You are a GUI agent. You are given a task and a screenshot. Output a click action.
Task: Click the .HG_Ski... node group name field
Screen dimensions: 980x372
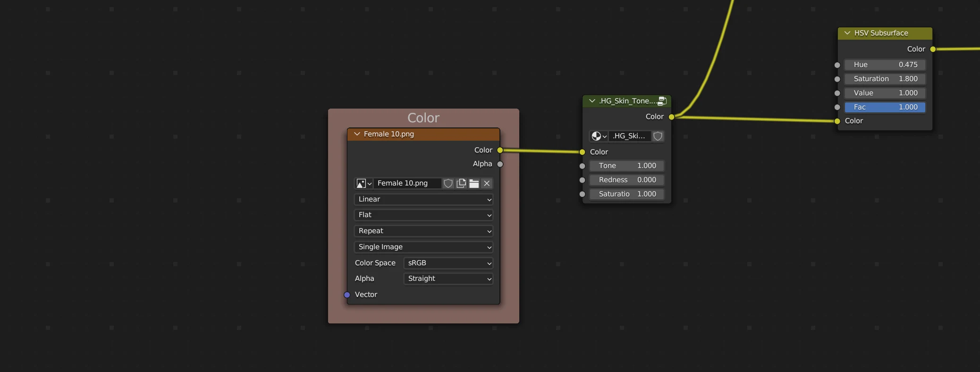click(630, 136)
